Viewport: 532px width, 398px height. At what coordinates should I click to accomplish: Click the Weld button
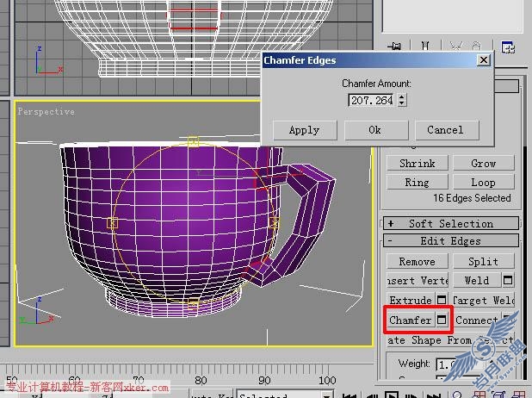[477, 281]
